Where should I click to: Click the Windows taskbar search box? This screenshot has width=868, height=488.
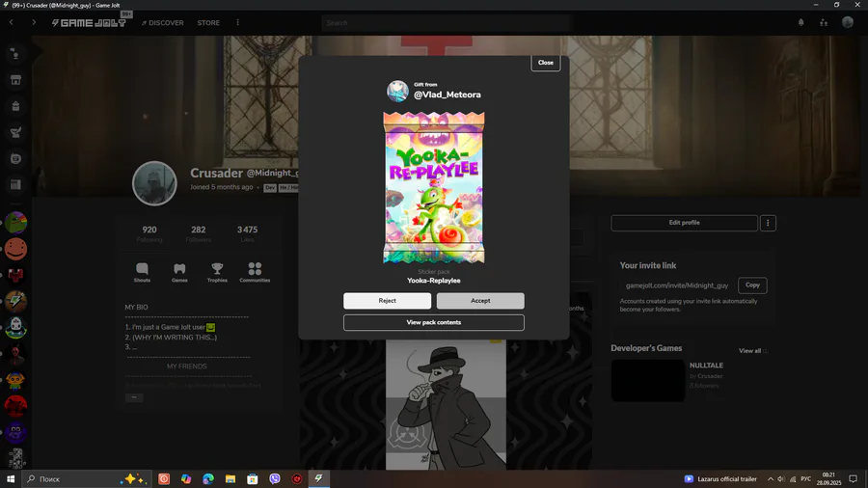click(87, 478)
